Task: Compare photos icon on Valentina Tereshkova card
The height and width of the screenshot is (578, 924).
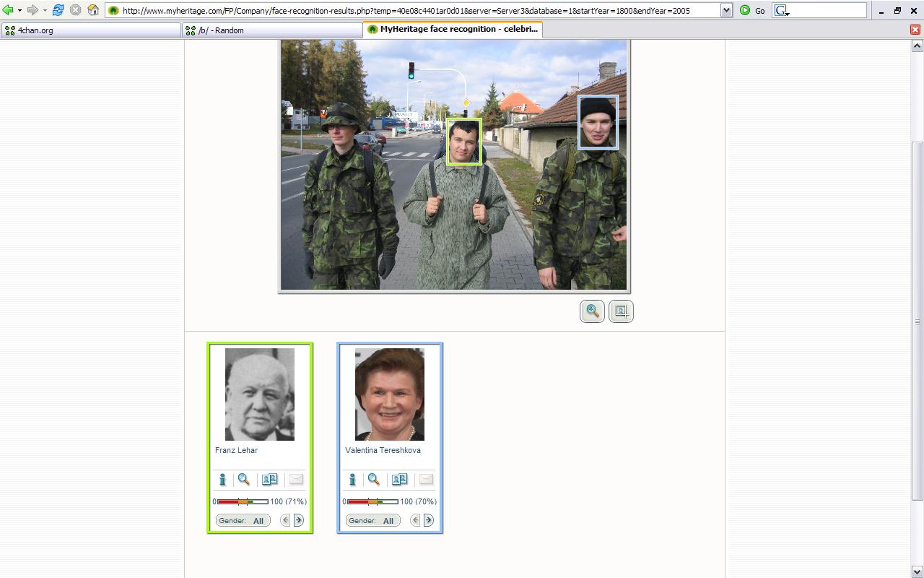Action: (399, 480)
